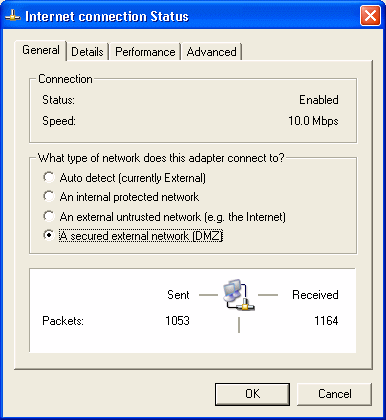Viewport: 386px width, 420px height.
Task: Close the Internet connection Status dialog
Action: coord(370,15)
